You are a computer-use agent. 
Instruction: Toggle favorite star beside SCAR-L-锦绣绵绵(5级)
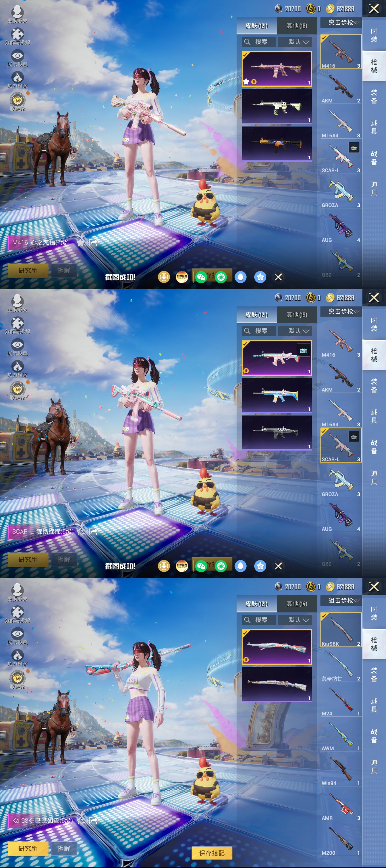click(81, 532)
